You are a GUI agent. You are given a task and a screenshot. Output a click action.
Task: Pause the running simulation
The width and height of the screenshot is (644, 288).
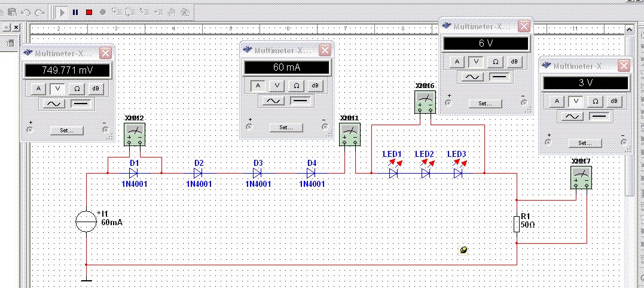click(x=75, y=13)
